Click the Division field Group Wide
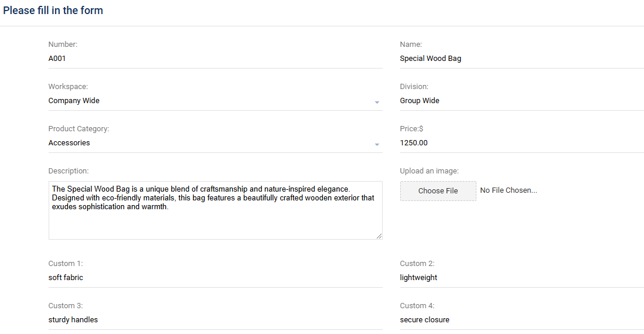 (522, 101)
